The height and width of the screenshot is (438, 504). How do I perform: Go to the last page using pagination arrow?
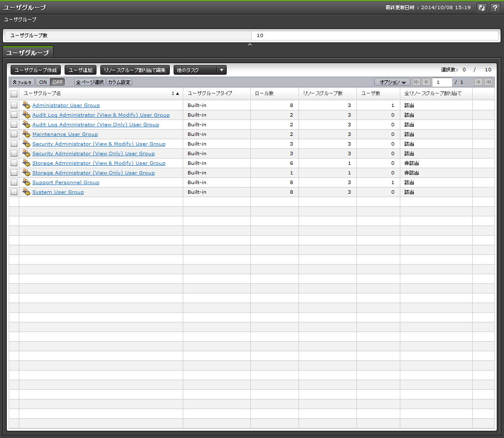tap(488, 82)
